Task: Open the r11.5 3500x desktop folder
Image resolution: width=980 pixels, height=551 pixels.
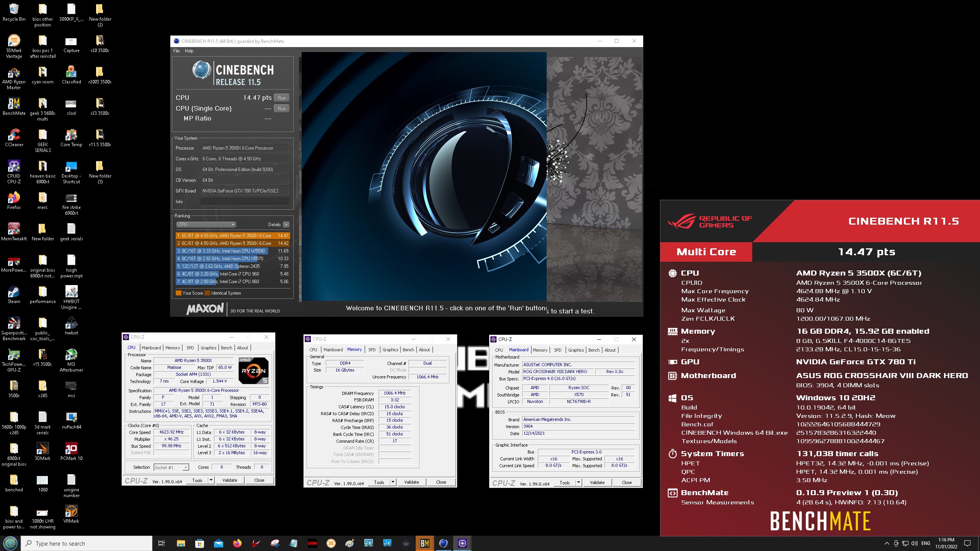Action: (100, 138)
